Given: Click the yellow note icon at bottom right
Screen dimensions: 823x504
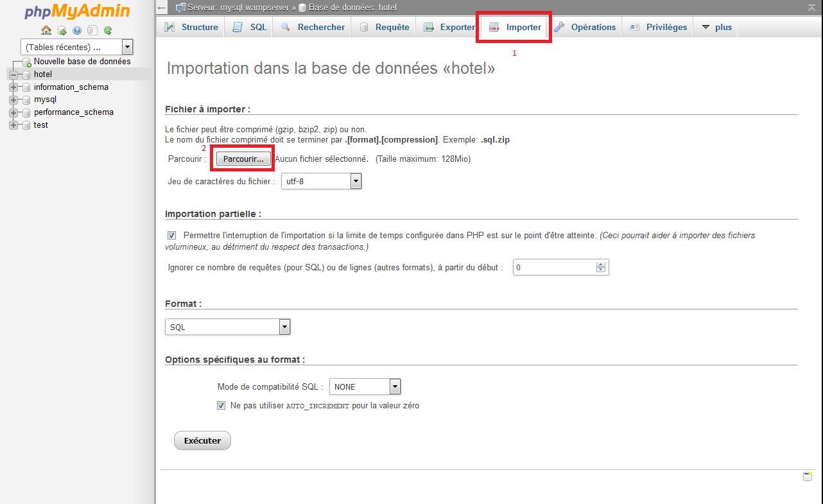Looking at the screenshot, I should 808,476.
